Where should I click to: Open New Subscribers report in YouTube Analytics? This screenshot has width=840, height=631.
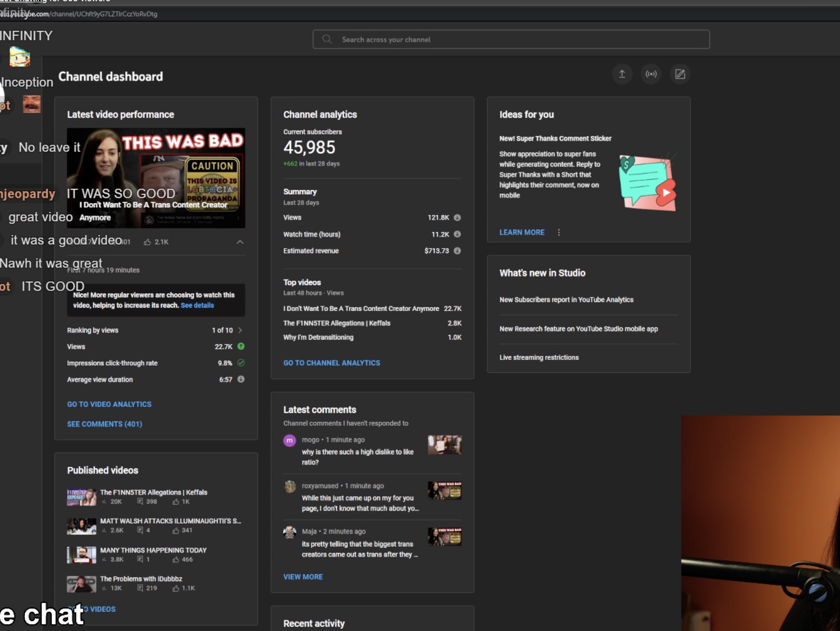pyautogui.click(x=566, y=300)
